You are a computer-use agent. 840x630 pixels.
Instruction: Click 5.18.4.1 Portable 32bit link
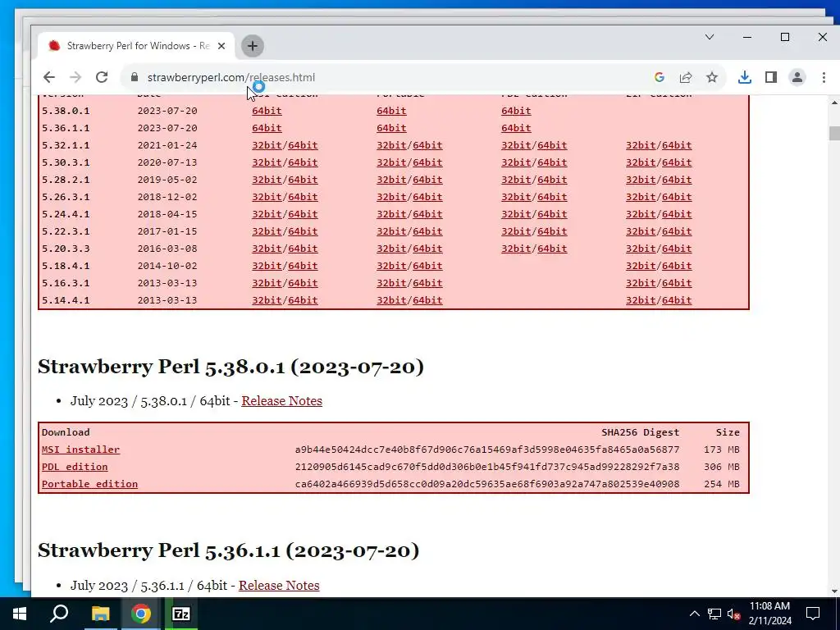(x=391, y=266)
